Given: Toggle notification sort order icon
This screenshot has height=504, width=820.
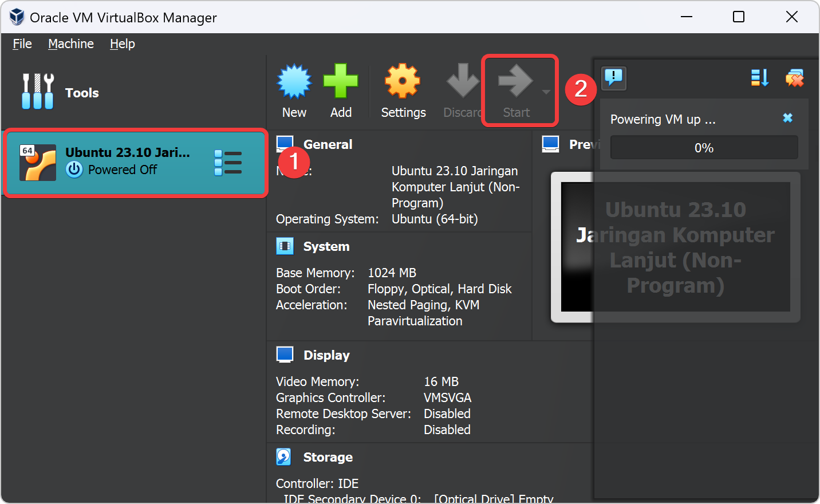Looking at the screenshot, I should coord(760,77).
